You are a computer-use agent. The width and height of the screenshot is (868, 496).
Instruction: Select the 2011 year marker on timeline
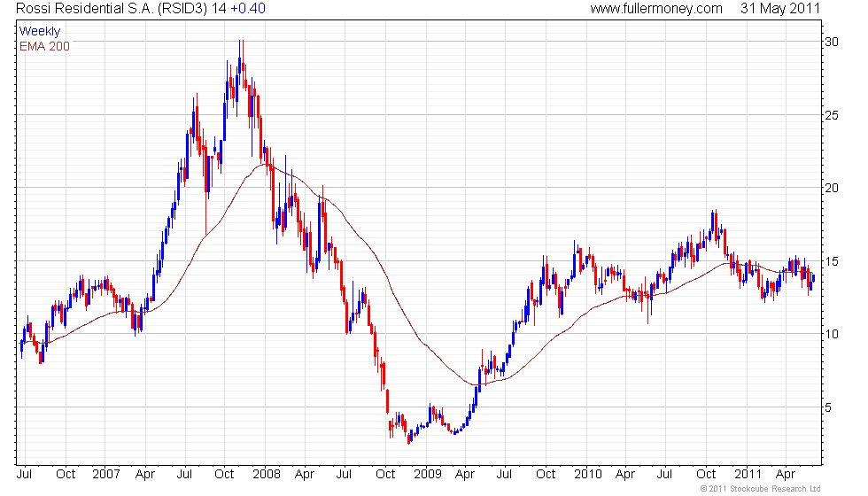748,475
